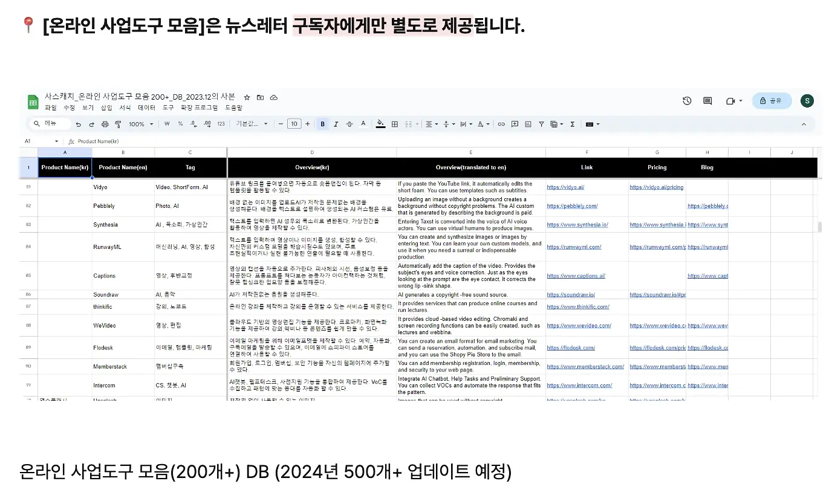Open the horizontal align dropdown
832x504 pixels.
432,124
